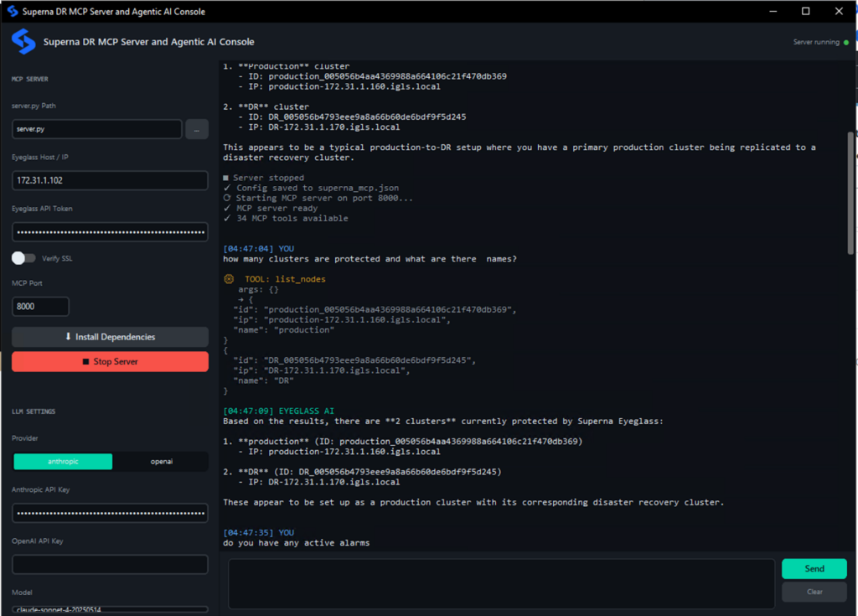Stop the MCP server with the red button
This screenshot has width=858, height=616.
click(x=110, y=361)
